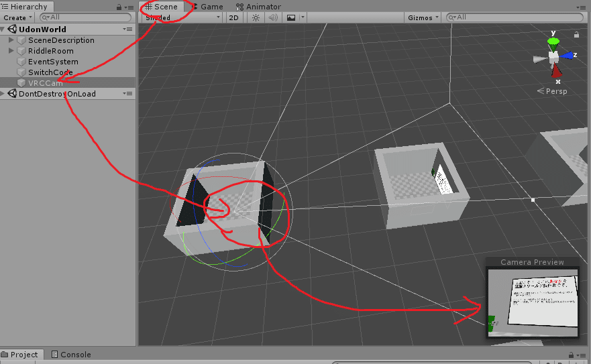This screenshot has height=364, width=591.
Task: Switch to the Animator tab
Action: click(258, 7)
